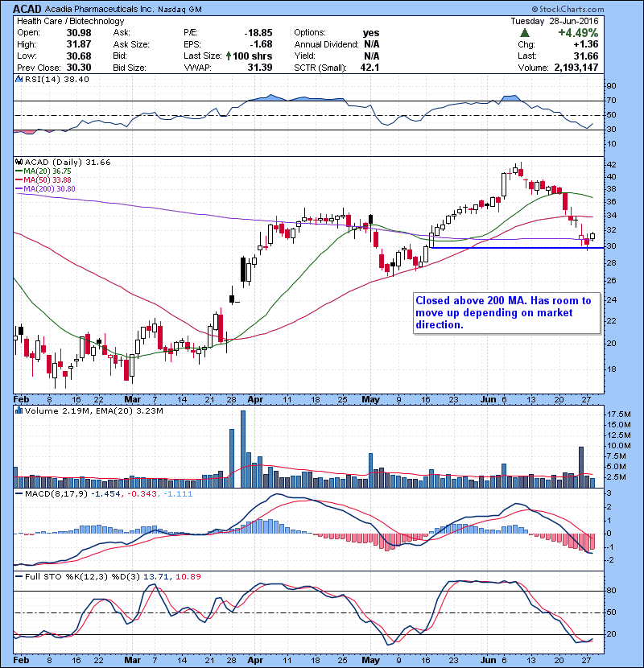Click the Nasdaq GM exchange text

(180, 10)
